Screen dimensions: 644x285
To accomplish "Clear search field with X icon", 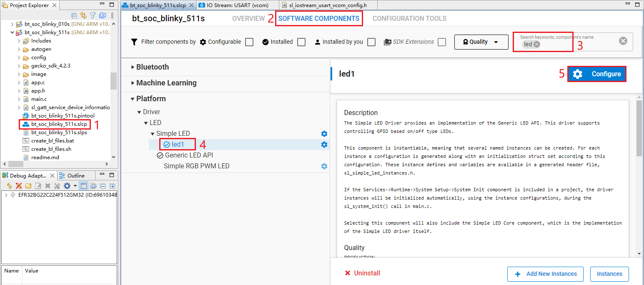I will click(x=623, y=41).
